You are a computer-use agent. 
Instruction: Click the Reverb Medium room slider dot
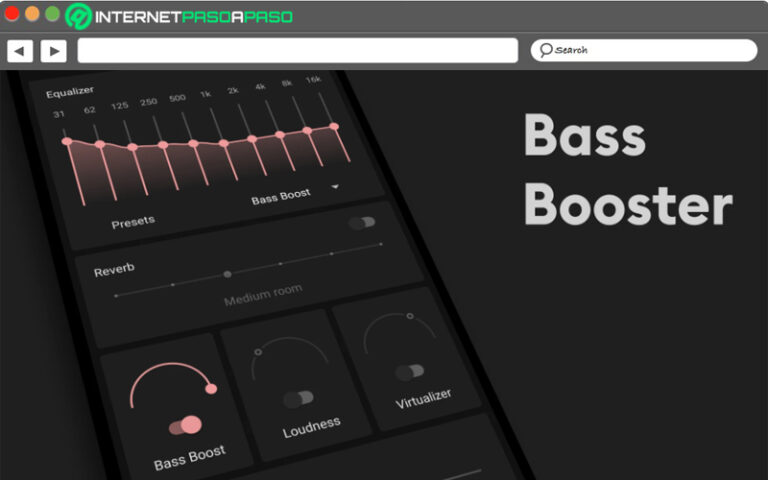(227, 273)
